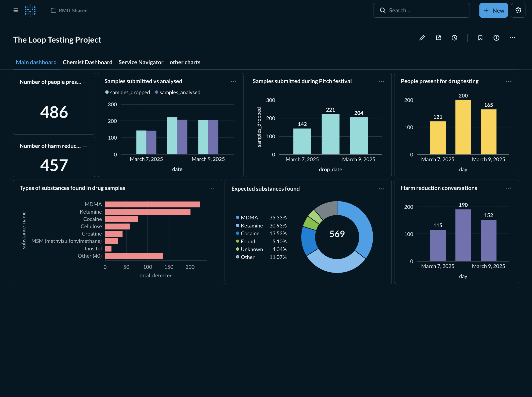Click the Metabase logo icon
532x397 pixels.
(30, 10)
